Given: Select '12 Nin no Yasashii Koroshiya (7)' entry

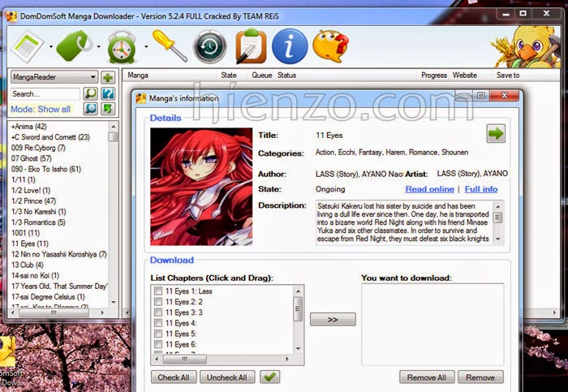Looking at the screenshot, I should pos(59,254).
